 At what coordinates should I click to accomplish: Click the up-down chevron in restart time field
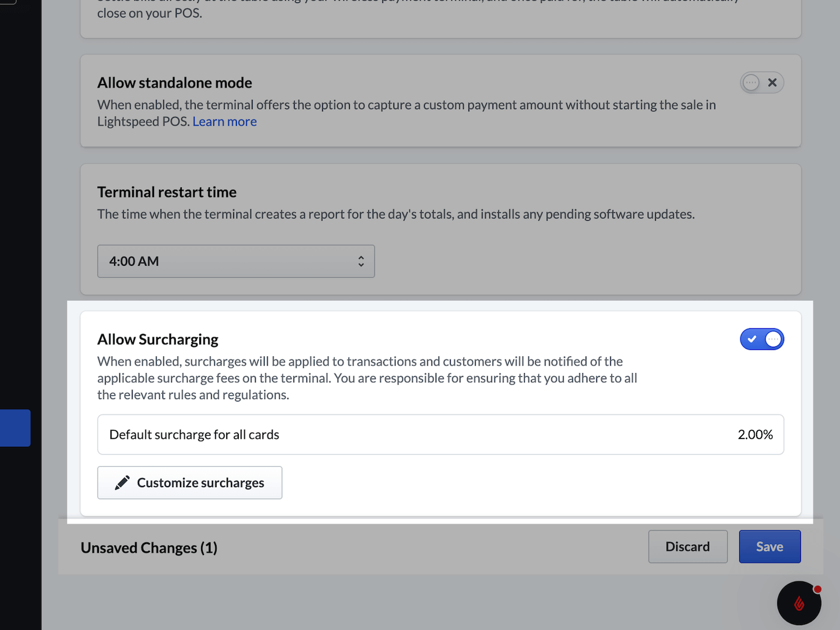point(361,262)
